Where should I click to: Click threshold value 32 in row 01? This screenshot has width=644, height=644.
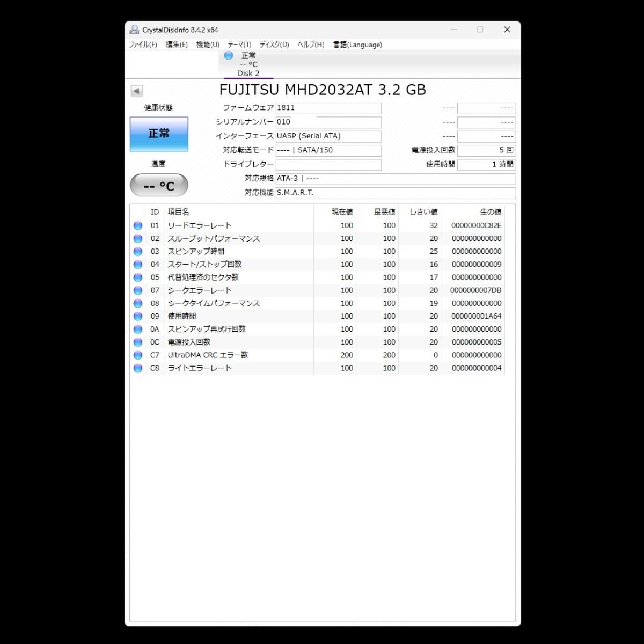(x=434, y=226)
